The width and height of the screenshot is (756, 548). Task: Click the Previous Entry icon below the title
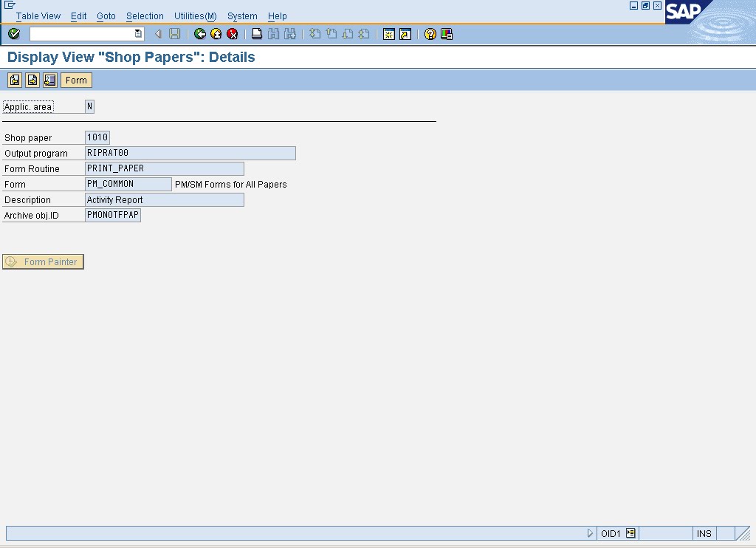14,80
